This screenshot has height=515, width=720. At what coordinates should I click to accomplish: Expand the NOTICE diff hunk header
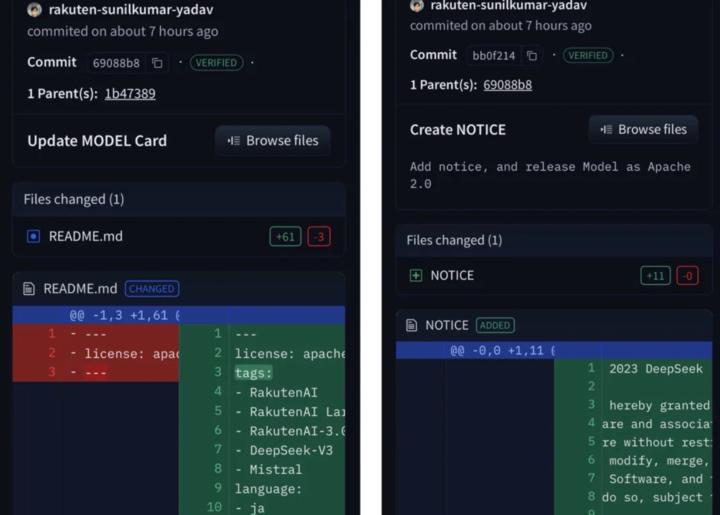click(x=502, y=351)
